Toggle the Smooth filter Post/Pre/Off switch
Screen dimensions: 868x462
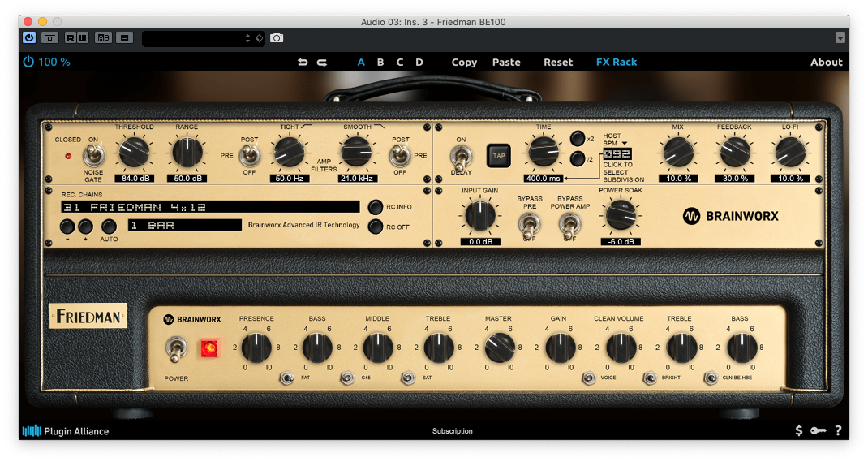point(400,156)
